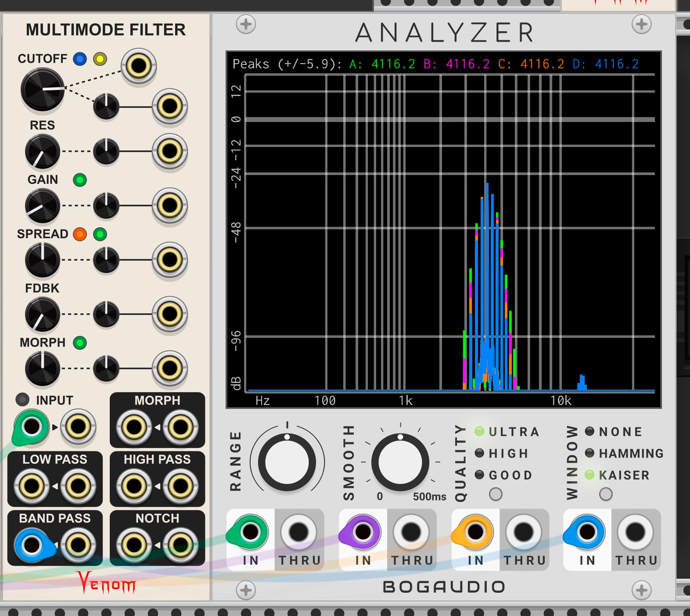Click the Smooth knob
This screenshot has height=616, width=690.
[x=400, y=462]
